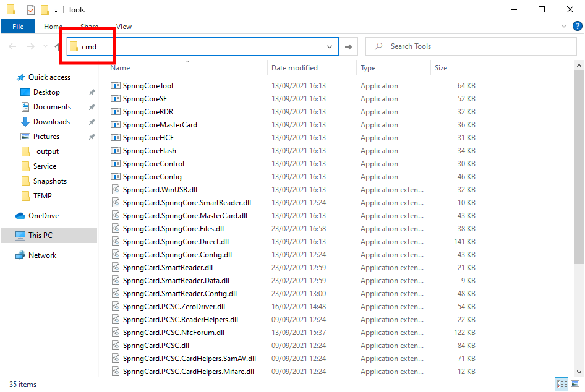
Task: Sort by the Name column header
Action: [x=120, y=68]
